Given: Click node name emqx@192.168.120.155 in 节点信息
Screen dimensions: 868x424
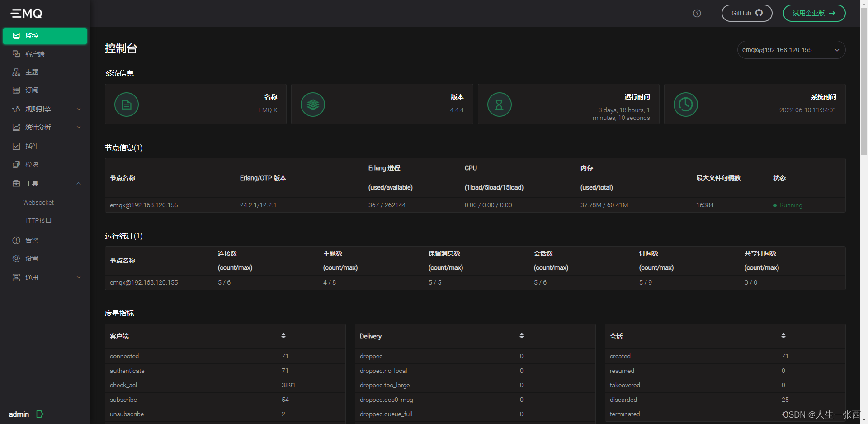Looking at the screenshot, I should 144,205.
